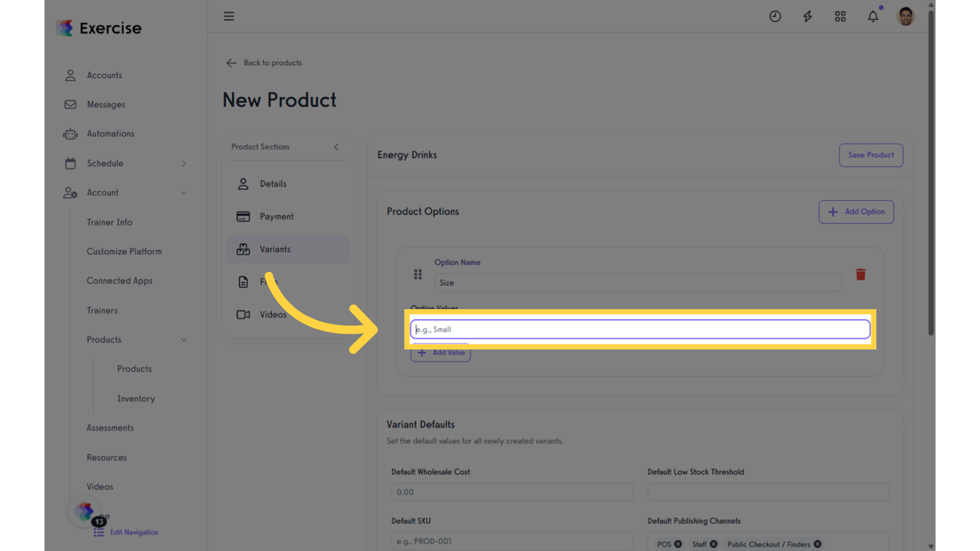
Task: Open the notifications bell
Action: pos(872,16)
